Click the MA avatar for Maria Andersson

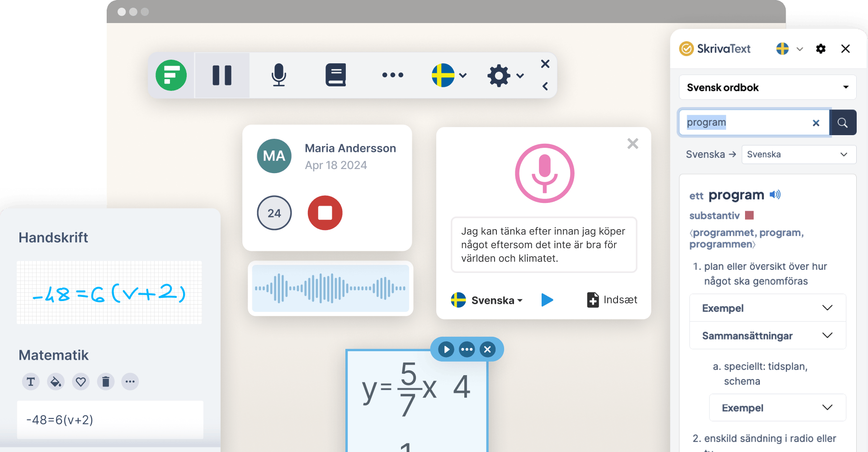pyautogui.click(x=274, y=156)
